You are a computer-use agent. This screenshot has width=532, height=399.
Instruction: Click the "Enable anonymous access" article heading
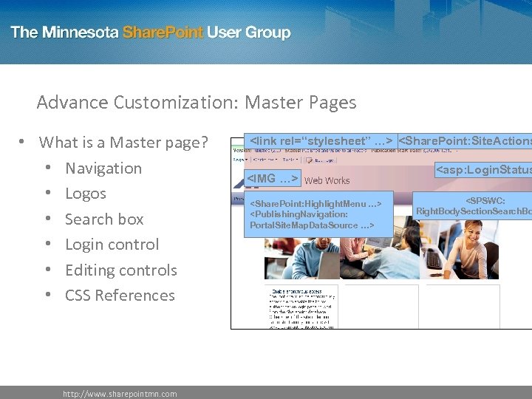click(297, 291)
